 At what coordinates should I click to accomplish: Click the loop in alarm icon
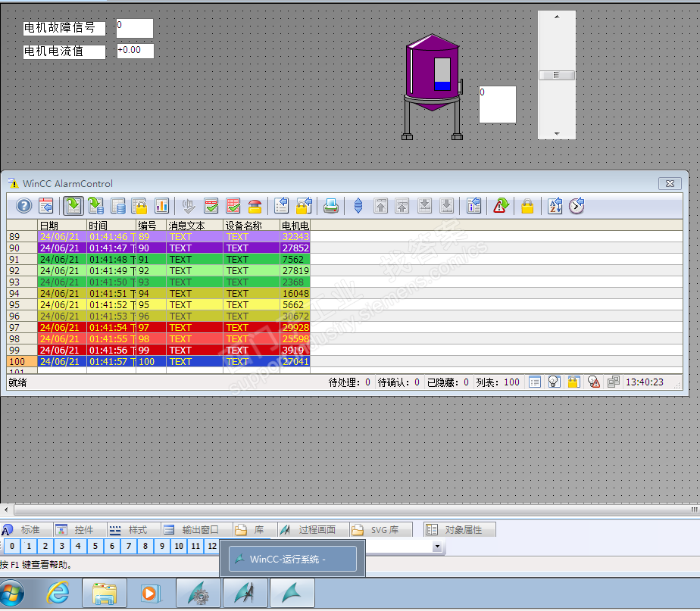click(x=501, y=206)
